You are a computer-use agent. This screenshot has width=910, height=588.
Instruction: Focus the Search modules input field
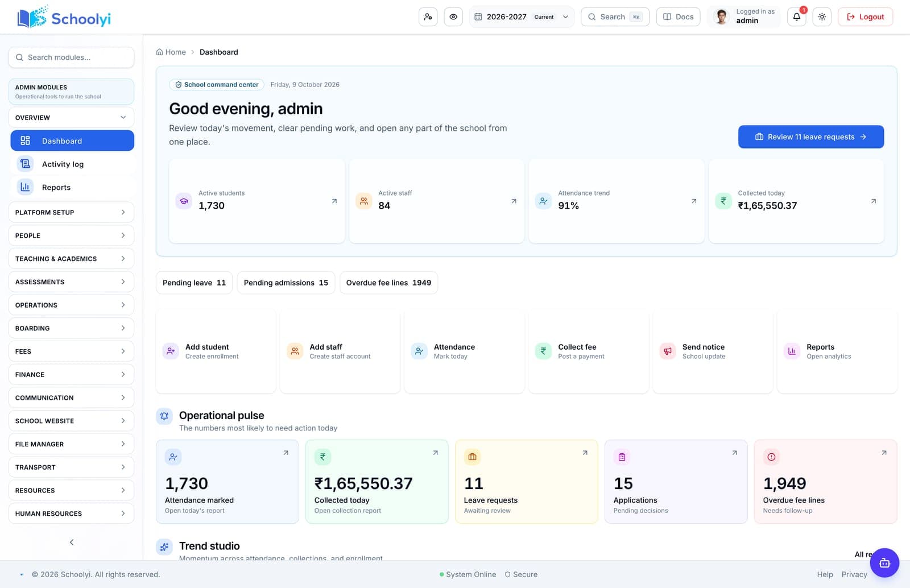tap(71, 57)
